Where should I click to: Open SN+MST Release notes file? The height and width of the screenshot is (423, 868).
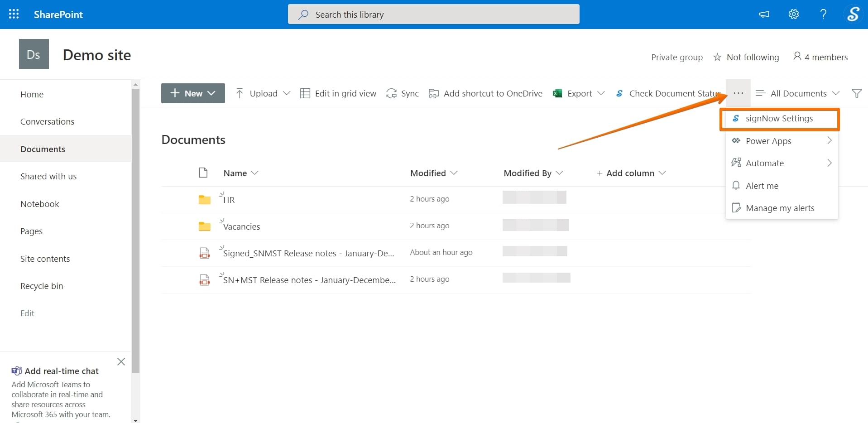(309, 280)
